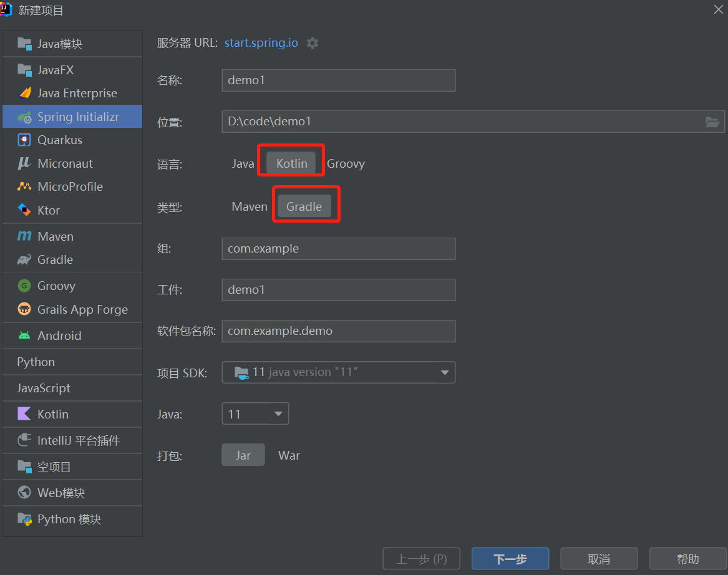Click the Python module folder icon
Viewport: 728px width, 575px height.
point(24,519)
